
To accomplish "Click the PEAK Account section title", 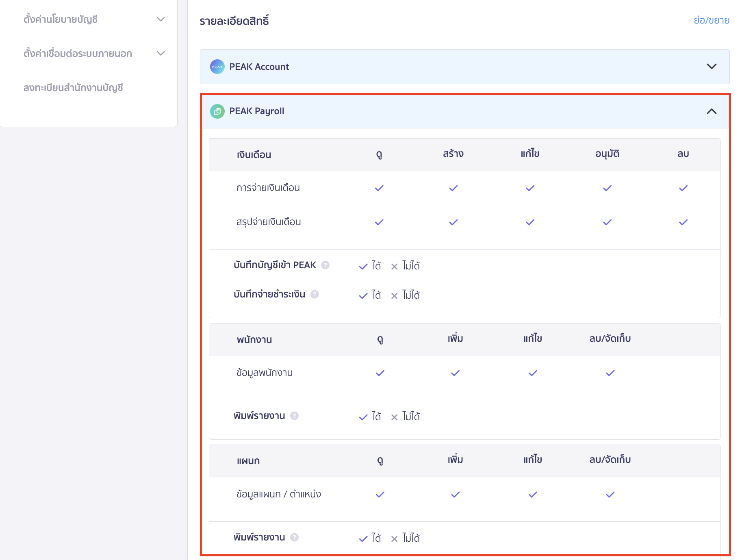I will (x=259, y=67).
